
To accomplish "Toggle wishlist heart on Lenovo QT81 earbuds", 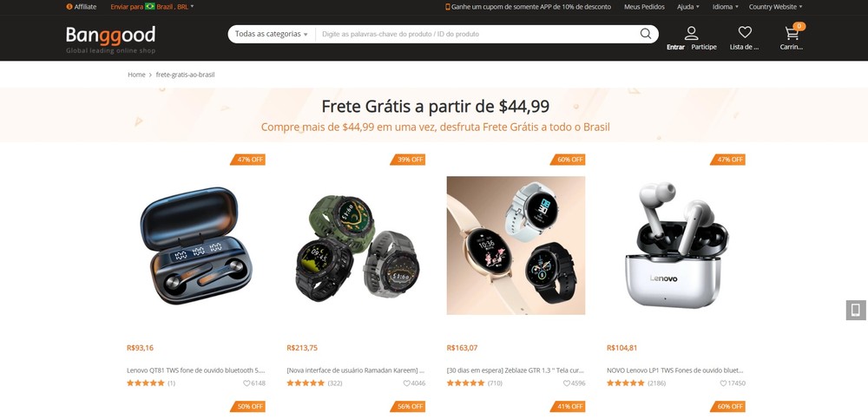I will point(247,383).
